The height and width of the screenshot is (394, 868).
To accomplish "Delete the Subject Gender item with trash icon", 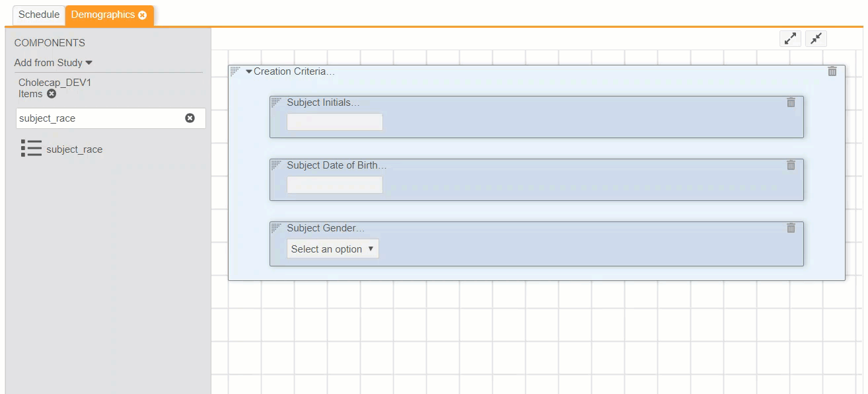I will point(791,228).
